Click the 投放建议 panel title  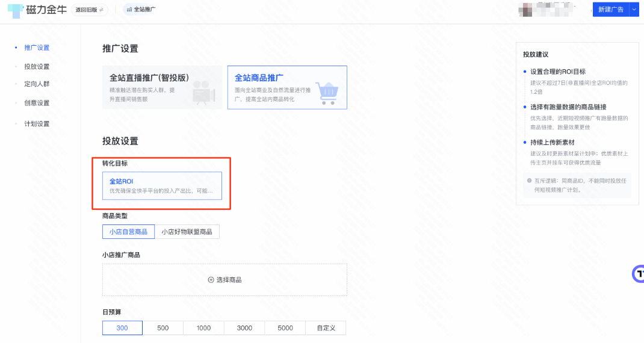click(536, 54)
